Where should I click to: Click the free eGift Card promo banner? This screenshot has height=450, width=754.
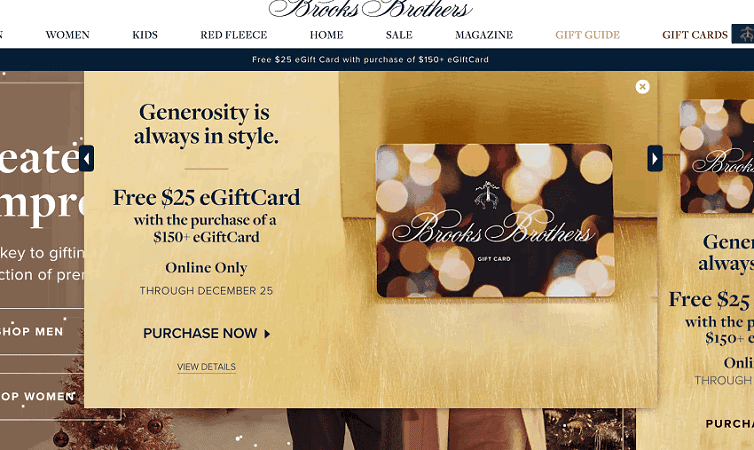370,60
